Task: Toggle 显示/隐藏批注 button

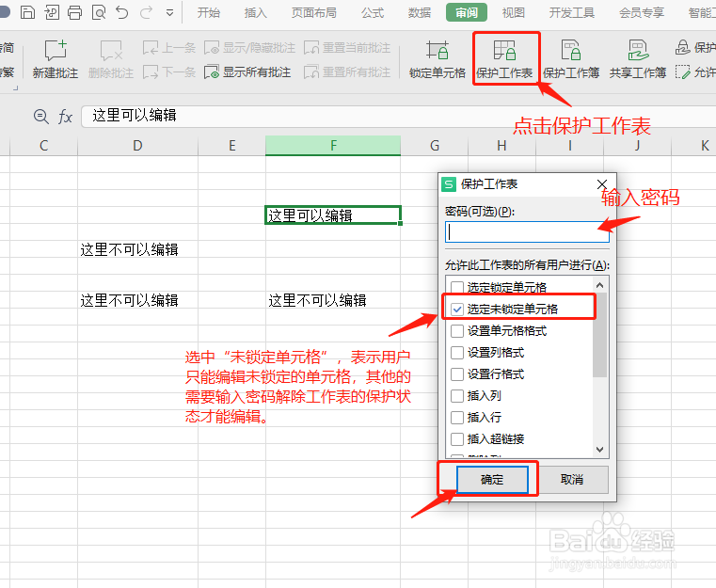Action: pos(249,47)
